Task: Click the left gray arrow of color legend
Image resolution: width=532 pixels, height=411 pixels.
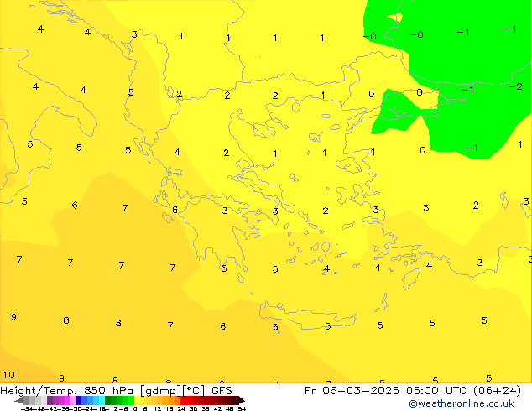Action: tap(19, 400)
